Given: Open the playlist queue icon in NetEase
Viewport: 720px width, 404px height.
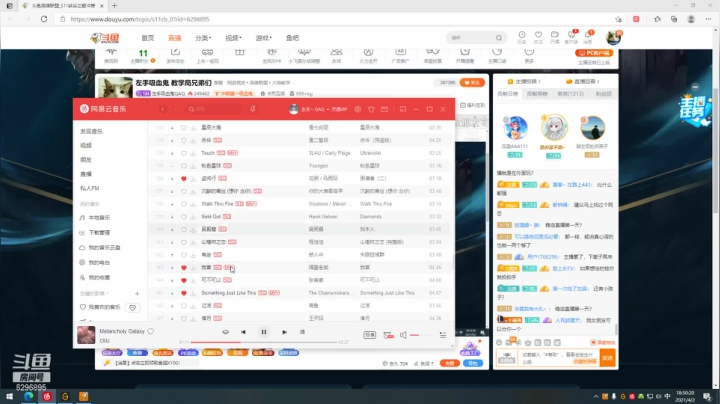Looking at the screenshot, I should [x=443, y=335].
